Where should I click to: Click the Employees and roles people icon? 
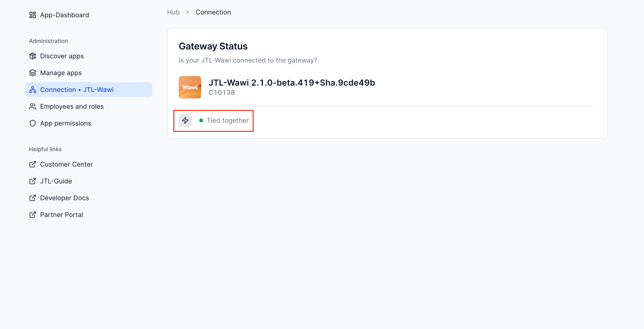(32, 106)
